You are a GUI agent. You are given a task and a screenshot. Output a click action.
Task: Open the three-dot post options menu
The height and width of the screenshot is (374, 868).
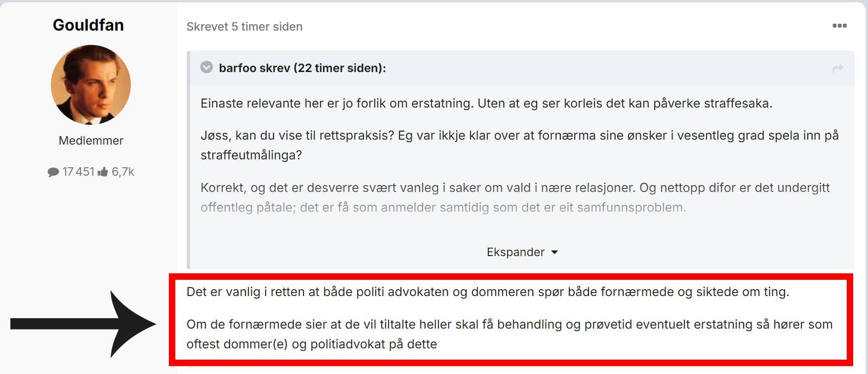(839, 26)
